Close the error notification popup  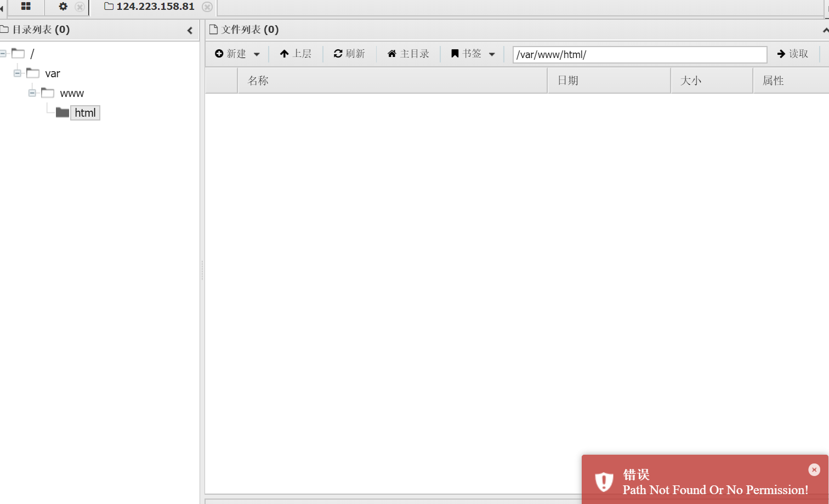(814, 469)
